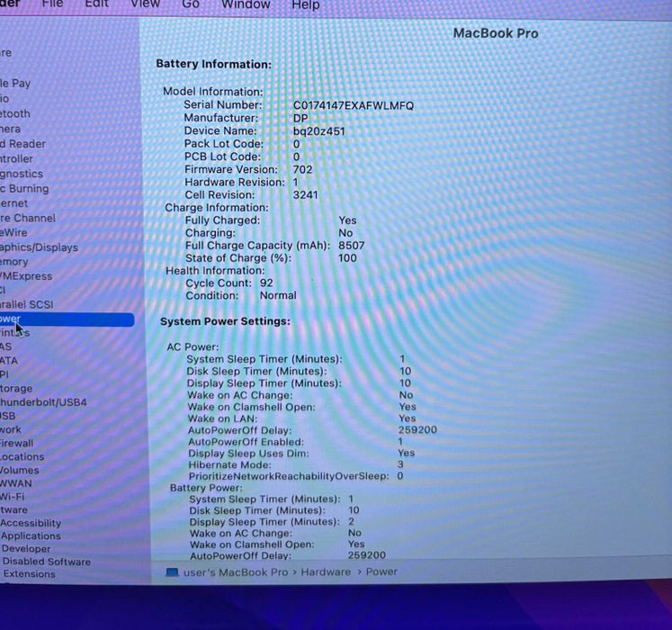672x630 pixels.
Task: Click "user's MacBook Pro" in path bar
Action: (236, 572)
